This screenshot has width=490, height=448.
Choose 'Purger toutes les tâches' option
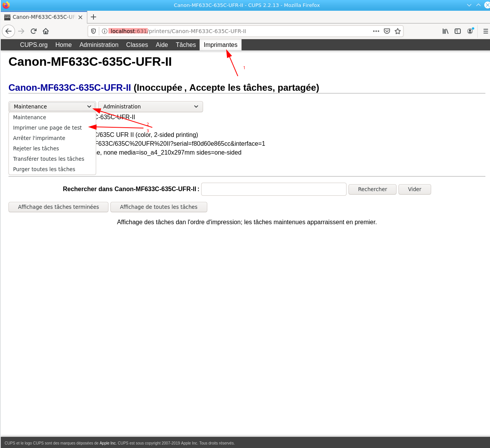point(52,169)
